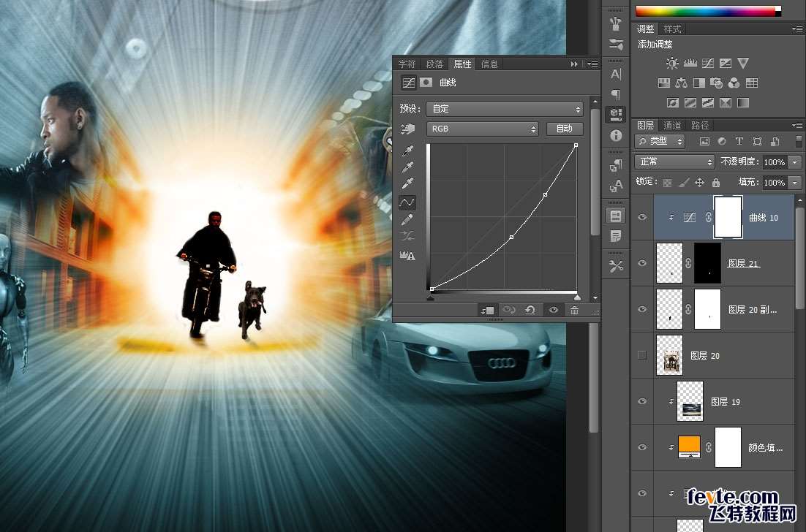Delete the Curves adjustment layer via trash
This screenshot has width=806, height=532.
tap(574, 310)
